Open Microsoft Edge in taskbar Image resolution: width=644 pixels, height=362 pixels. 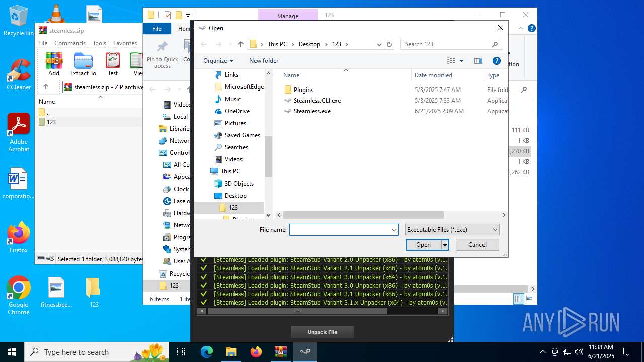(x=207, y=352)
